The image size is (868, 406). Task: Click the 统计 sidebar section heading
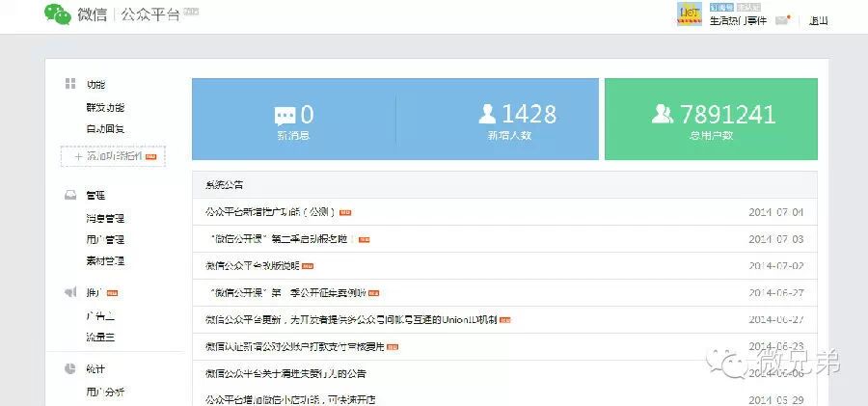click(x=95, y=369)
